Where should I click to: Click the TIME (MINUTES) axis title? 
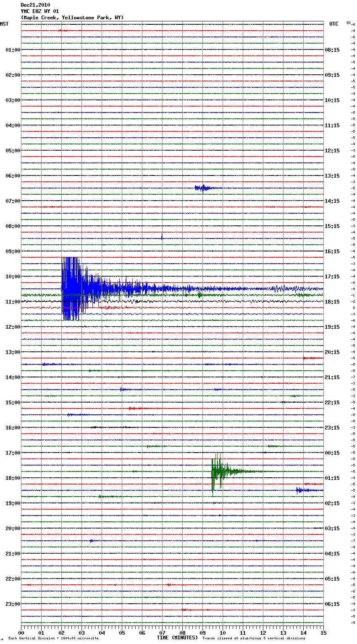[177, 638]
